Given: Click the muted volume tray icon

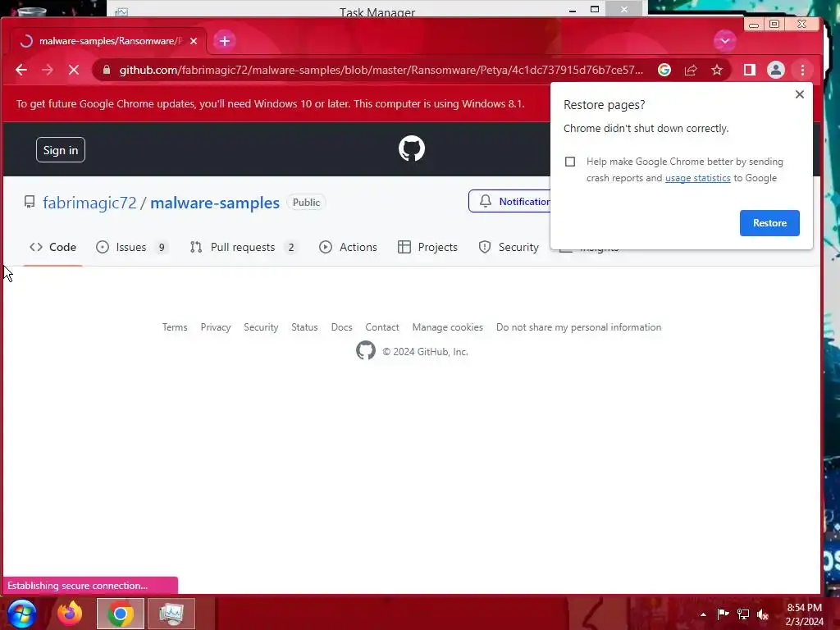Looking at the screenshot, I should 762,614.
